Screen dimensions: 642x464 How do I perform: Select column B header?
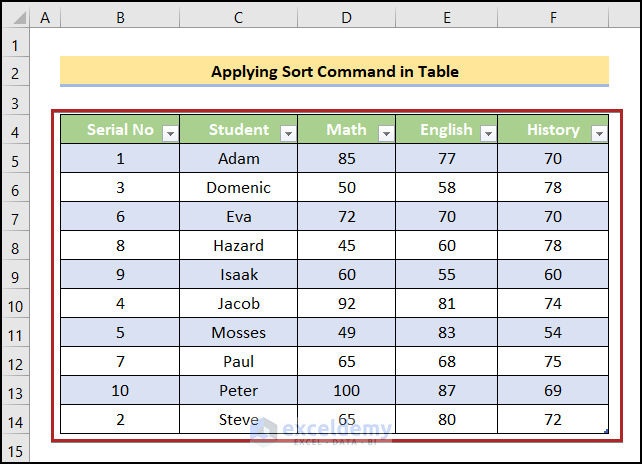(x=120, y=18)
